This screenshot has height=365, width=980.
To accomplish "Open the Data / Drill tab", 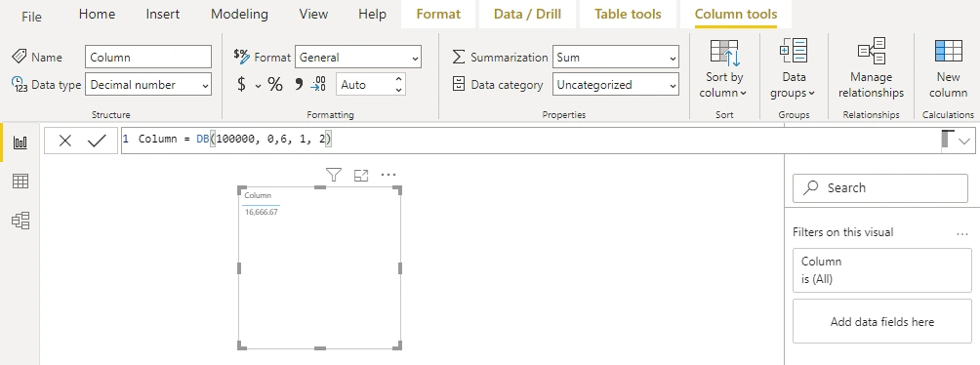I will (x=527, y=14).
